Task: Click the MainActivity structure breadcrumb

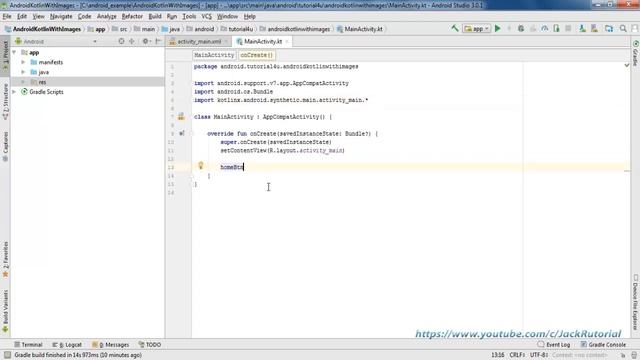Action: (x=214, y=55)
